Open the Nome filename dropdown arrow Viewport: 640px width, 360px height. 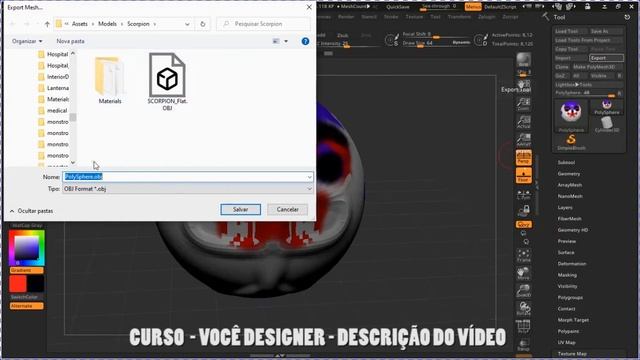[309, 177]
